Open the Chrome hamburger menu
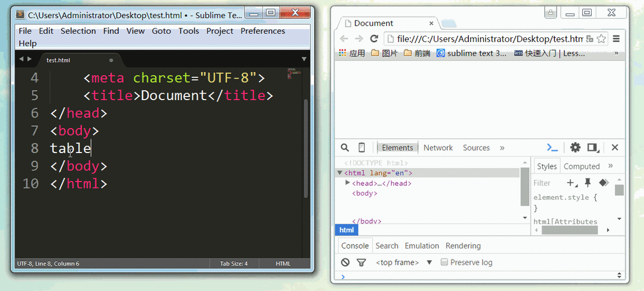This screenshot has width=644, height=291. [x=616, y=39]
